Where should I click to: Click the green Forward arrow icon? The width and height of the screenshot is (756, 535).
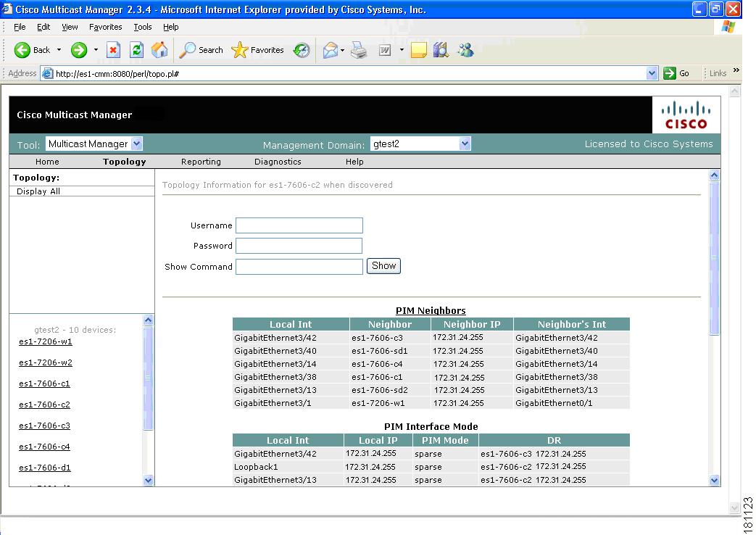click(x=79, y=50)
